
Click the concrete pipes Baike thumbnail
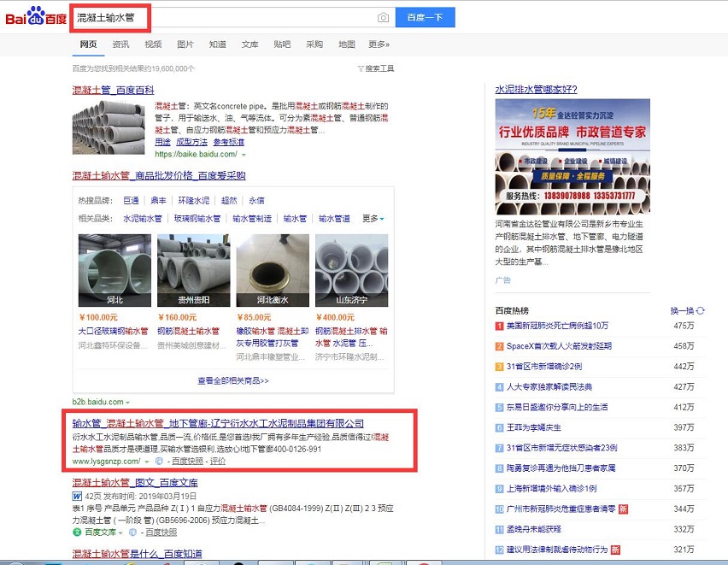coord(109,127)
